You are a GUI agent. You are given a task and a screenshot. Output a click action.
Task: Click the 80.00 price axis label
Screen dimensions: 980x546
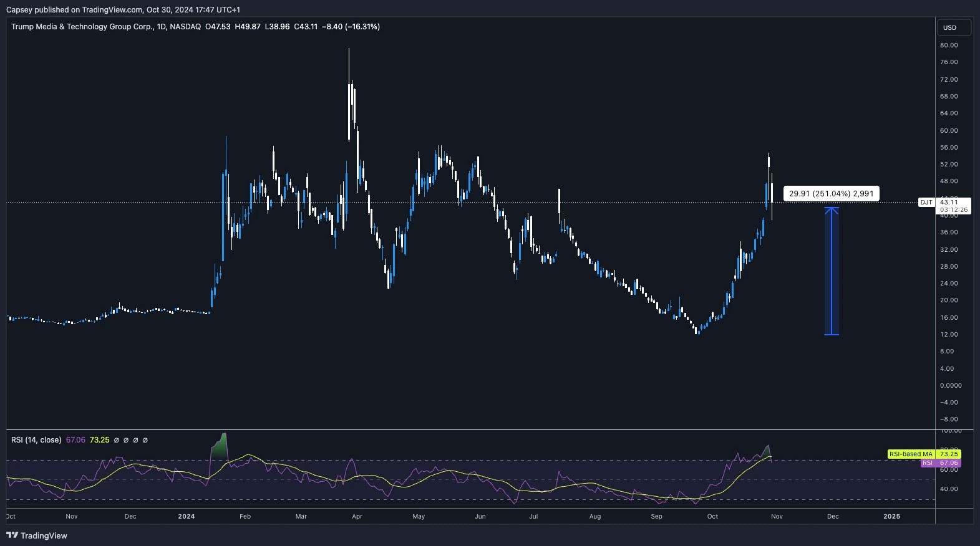tap(949, 45)
